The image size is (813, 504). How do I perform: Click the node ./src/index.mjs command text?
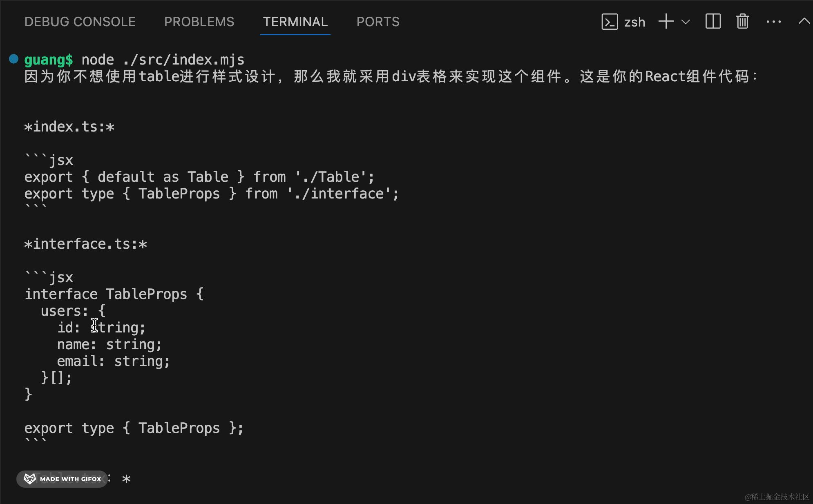point(163,60)
